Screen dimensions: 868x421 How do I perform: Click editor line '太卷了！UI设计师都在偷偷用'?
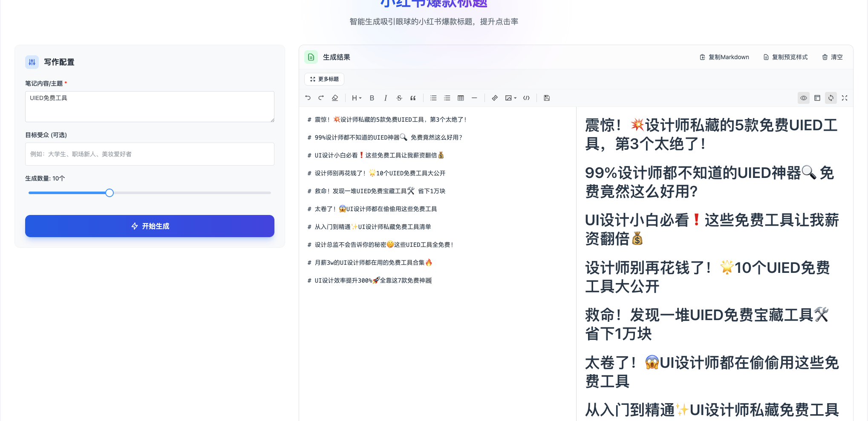372,209
